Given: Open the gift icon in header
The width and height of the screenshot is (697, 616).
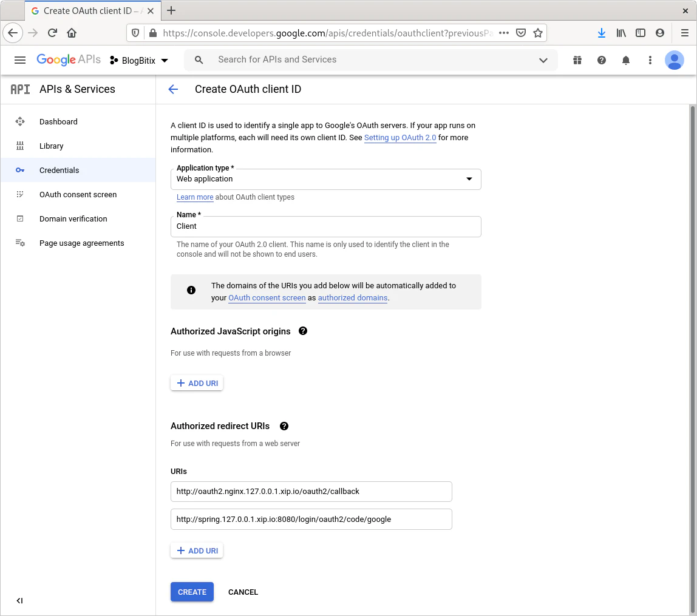Looking at the screenshot, I should (577, 60).
